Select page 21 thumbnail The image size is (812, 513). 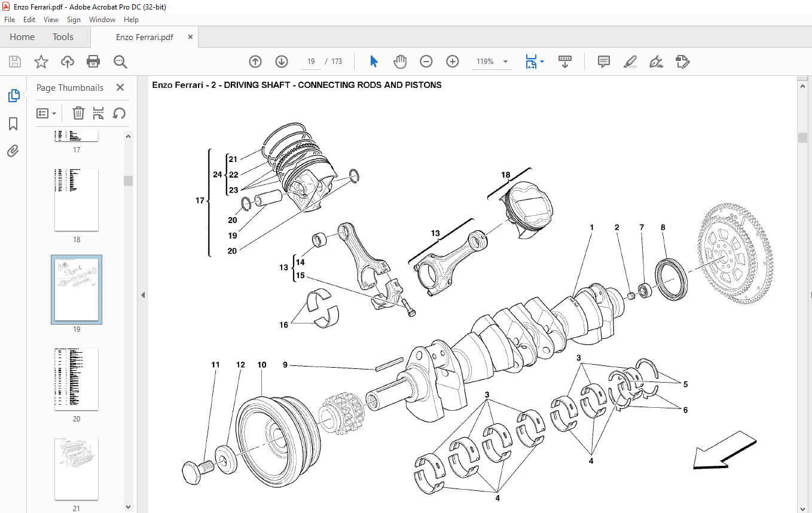click(x=77, y=469)
